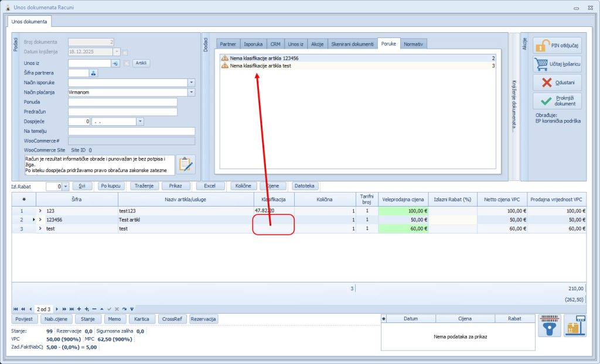The height and width of the screenshot is (364, 600).
Task: Open the Način plaćanja dropdown
Action: [191, 92]
